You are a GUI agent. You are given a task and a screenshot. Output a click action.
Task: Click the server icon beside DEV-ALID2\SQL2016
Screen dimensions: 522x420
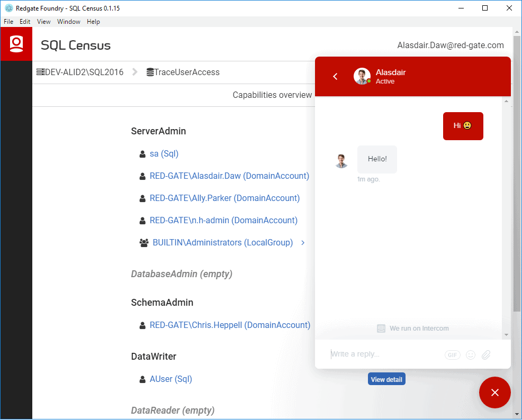coord(41,72)
